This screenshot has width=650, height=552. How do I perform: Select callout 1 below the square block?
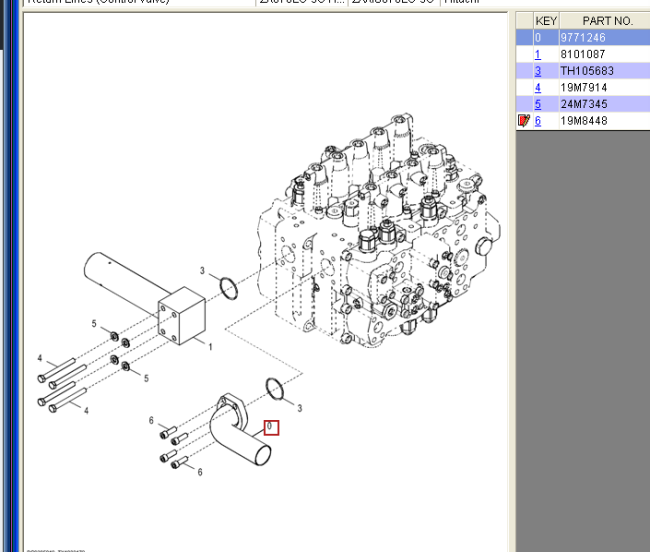[x=210, y=345]
